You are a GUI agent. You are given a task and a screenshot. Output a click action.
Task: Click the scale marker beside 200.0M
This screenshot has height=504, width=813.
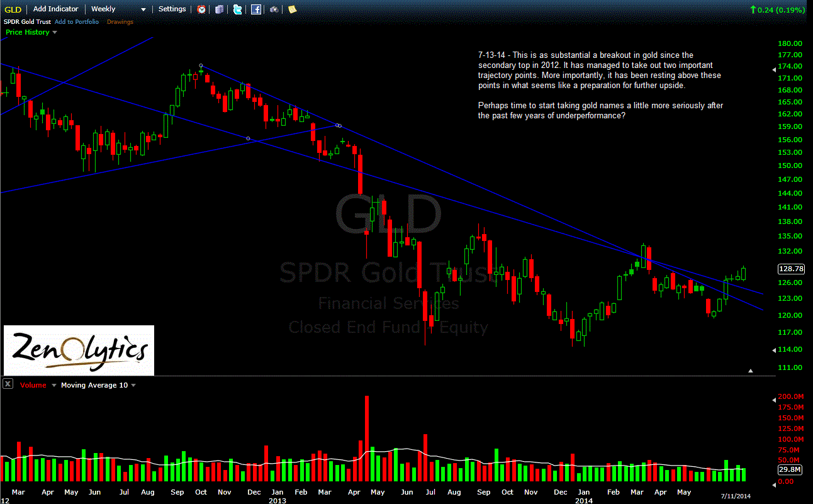774,400
